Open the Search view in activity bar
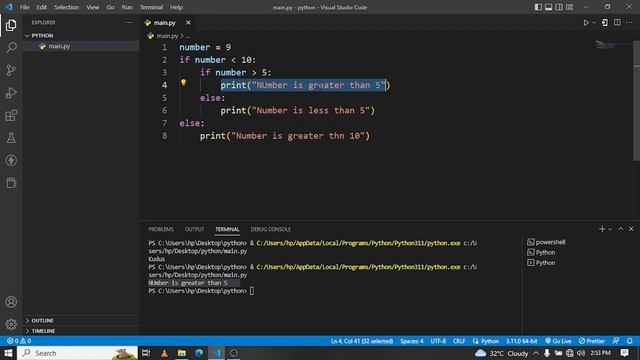This screenshot has width=640, height=360. tap(11, 48)
